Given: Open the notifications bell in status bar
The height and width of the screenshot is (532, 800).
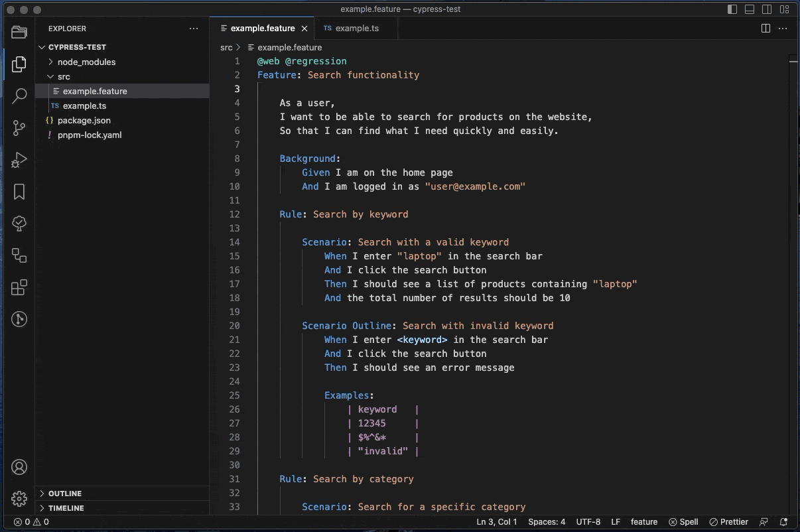Looking at the screenshot, I should click(x=784, y=522).
